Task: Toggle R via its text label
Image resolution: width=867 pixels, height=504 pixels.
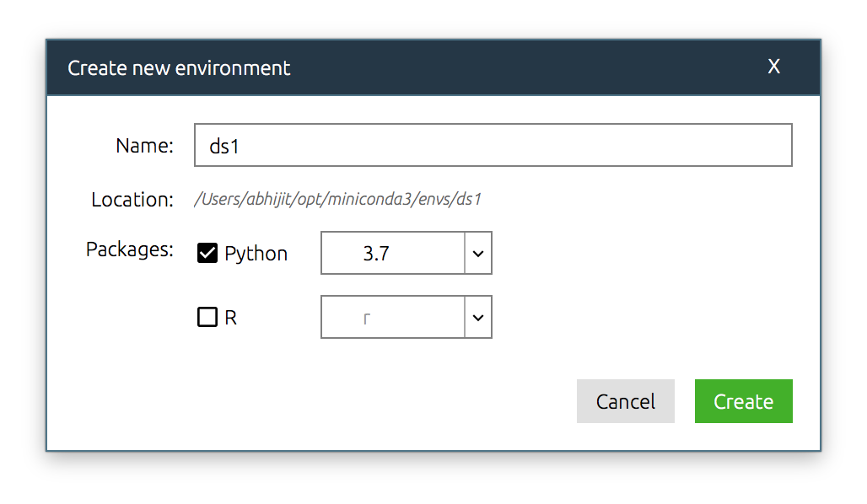Action: pos(230,318)
